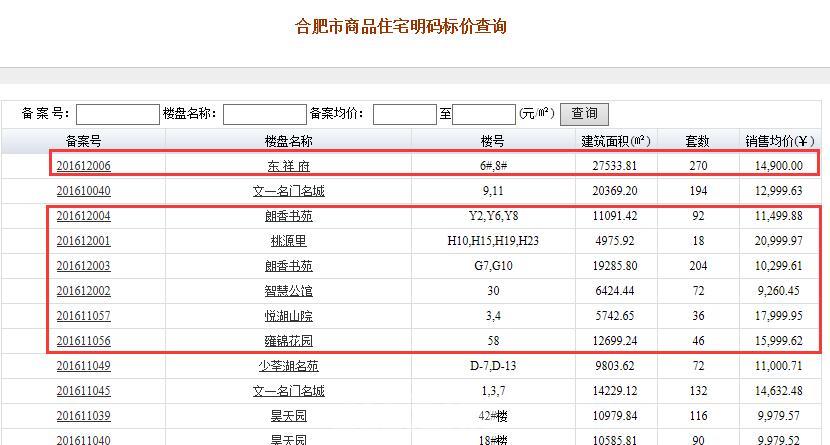830x445 pixels.
Task: Open the 悦湖山院 project link
Action: pyautogui.click(x=289, y=316)
